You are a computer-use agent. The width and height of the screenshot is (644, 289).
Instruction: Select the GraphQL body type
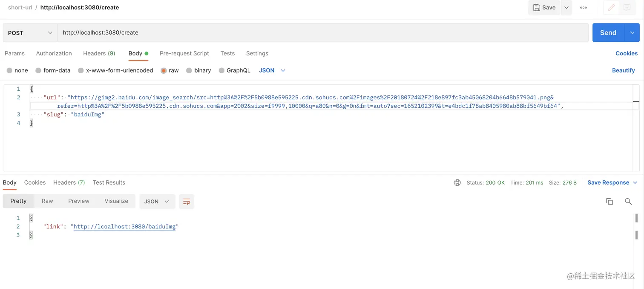[235, 70]
